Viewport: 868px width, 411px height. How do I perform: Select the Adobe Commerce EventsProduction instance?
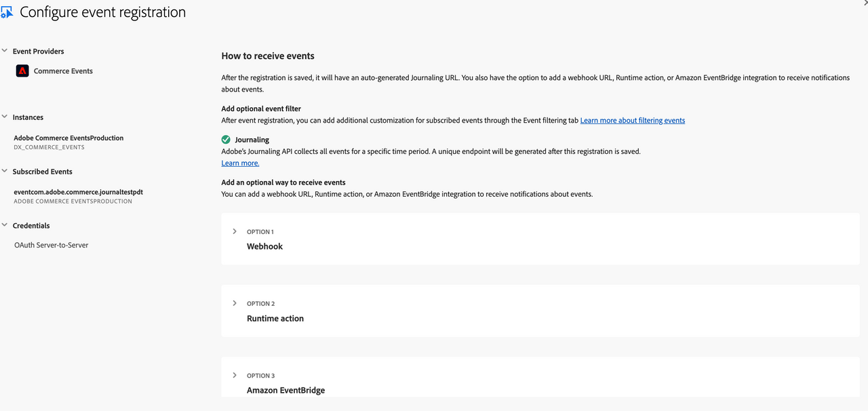[x=68, y=138]
